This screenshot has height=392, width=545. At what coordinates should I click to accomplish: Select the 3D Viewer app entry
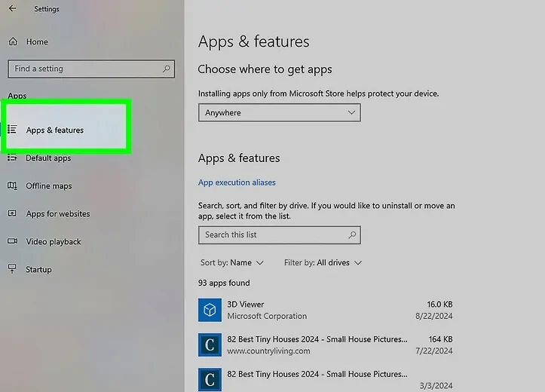pyautogui.click(x=324, y=310)
